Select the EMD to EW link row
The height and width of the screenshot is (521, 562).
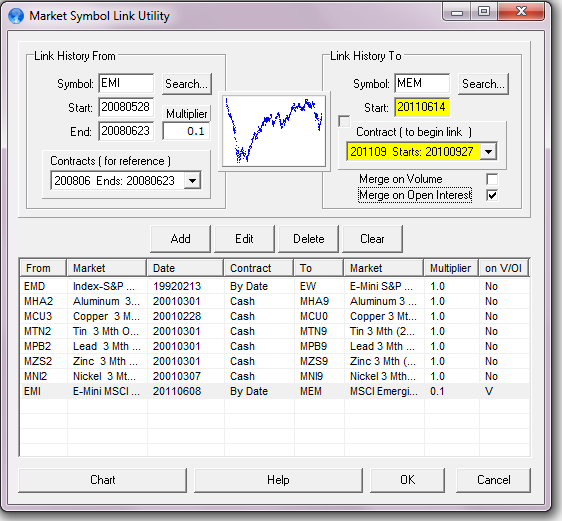click(x=275, y=286)
